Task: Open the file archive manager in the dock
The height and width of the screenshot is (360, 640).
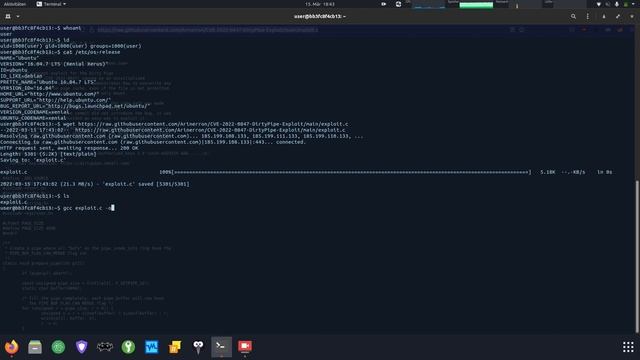Action: click(35, 347)
